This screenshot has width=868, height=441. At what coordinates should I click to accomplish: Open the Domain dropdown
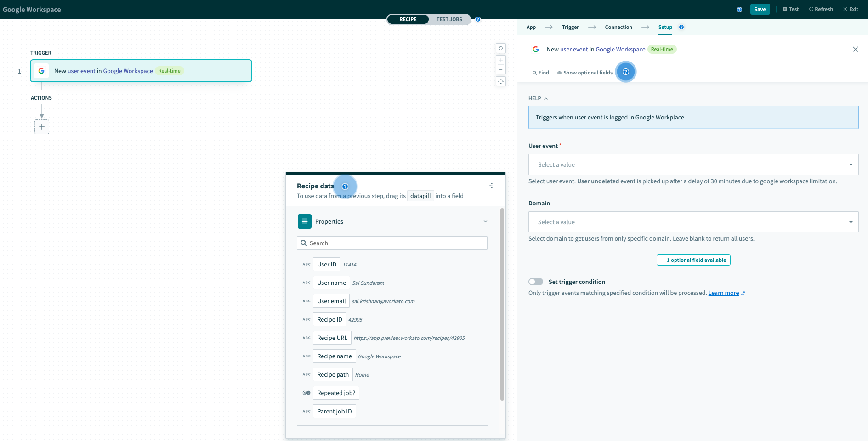click(x=693, y=222)
